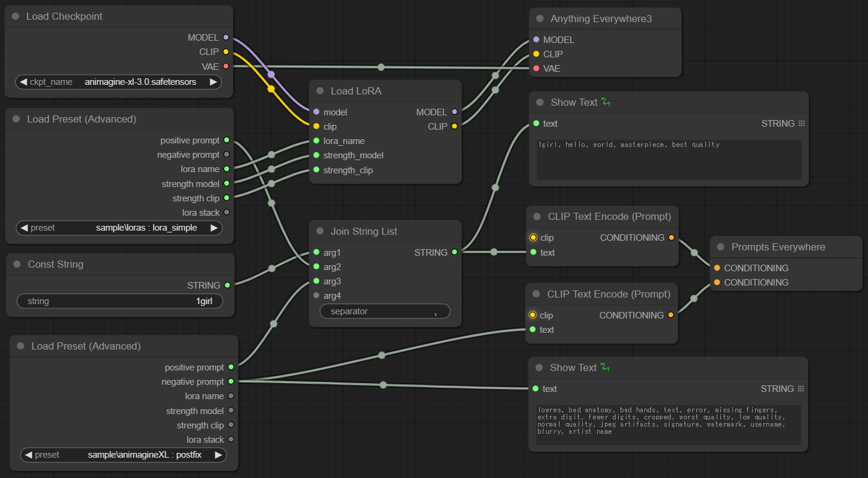The width and height of the screenshot is (868, 478).
Task: Click the CLIP output port of Load Checkpoint
Action: pos(226,52)
